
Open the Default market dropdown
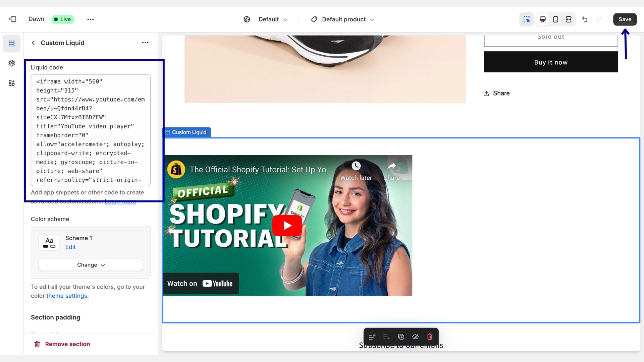(266, 19)
